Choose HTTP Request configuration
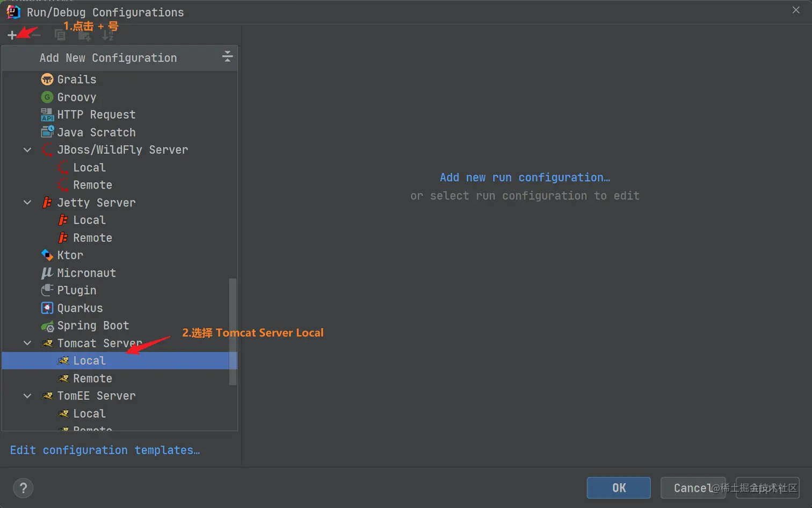812x508 pixels. 119,115
